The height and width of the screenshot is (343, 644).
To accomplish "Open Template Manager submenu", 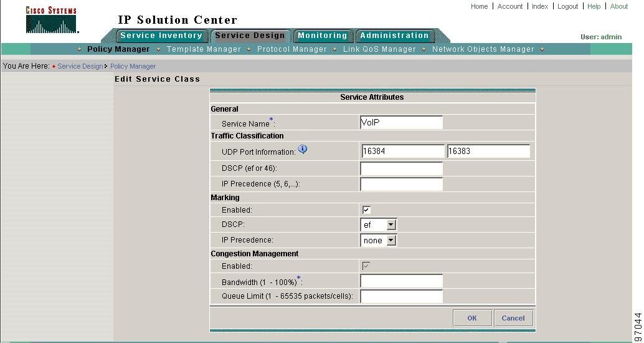I will pos(204,49).
